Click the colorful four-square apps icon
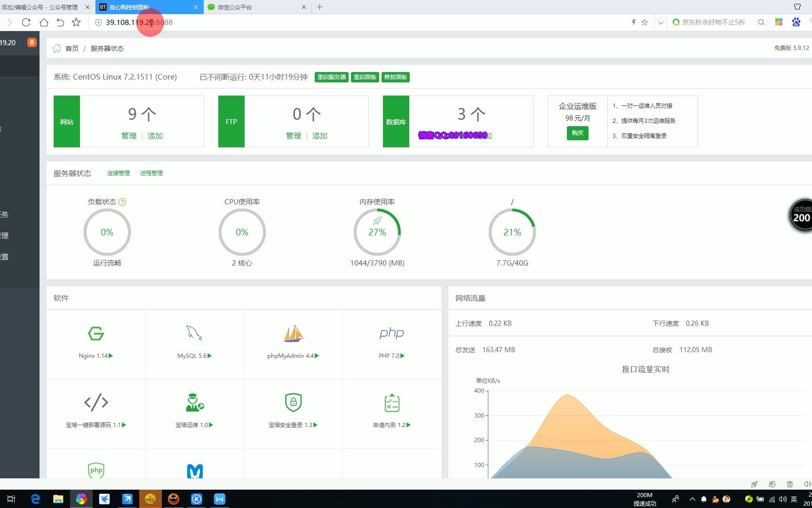 click(x=779, y=22)
